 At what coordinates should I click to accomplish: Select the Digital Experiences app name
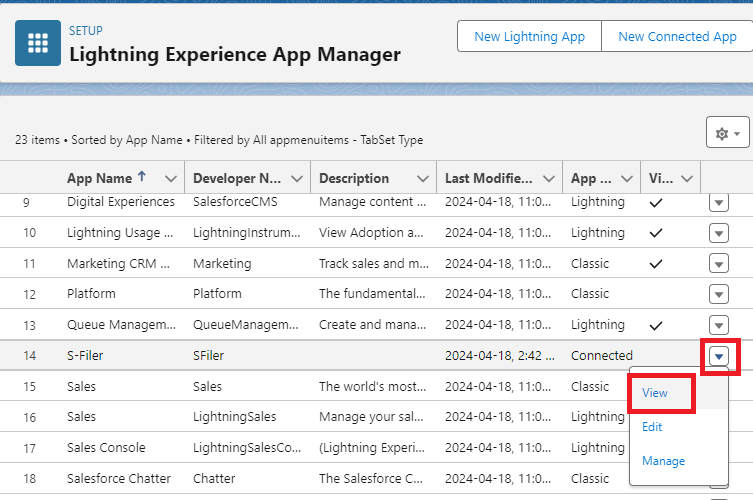click(x=121, y=202)
